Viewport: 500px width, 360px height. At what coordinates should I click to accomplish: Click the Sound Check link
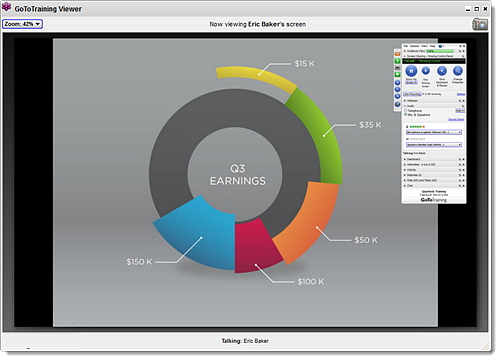point(456,119)
